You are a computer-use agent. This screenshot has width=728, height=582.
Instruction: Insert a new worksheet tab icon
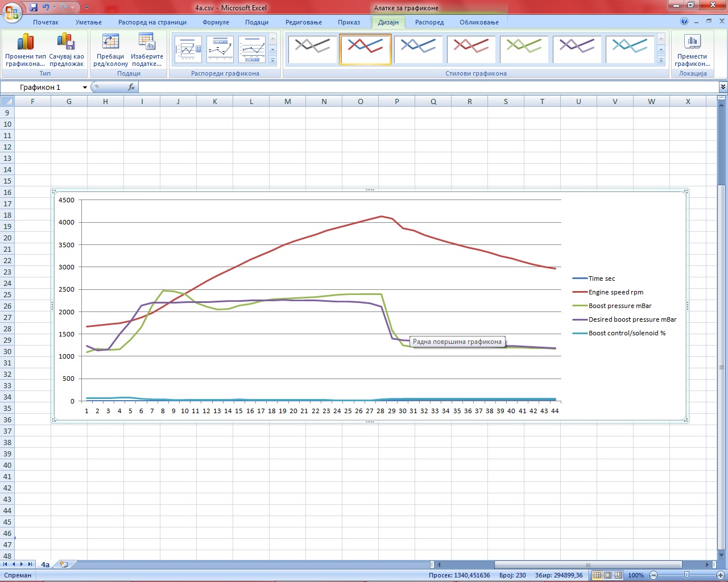coord(64,564)
